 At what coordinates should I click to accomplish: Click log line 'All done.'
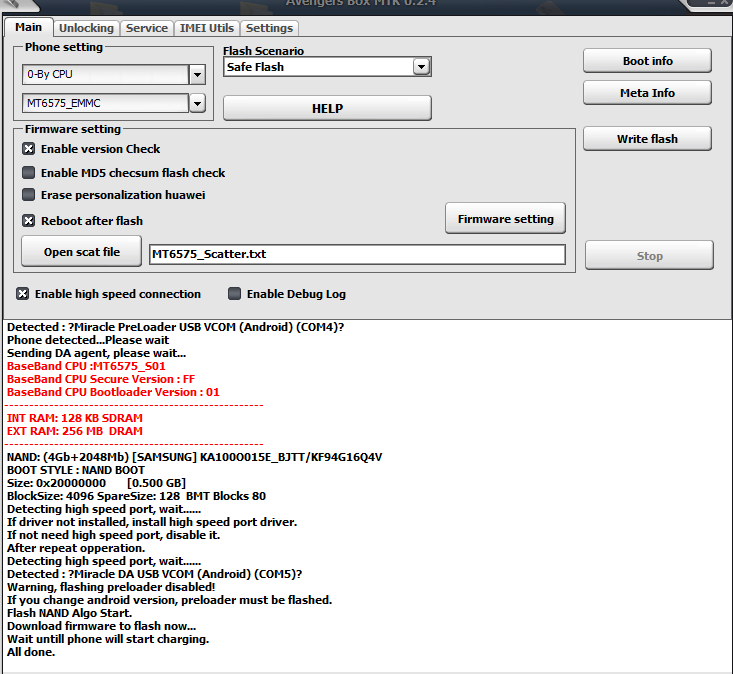point(31,652)
